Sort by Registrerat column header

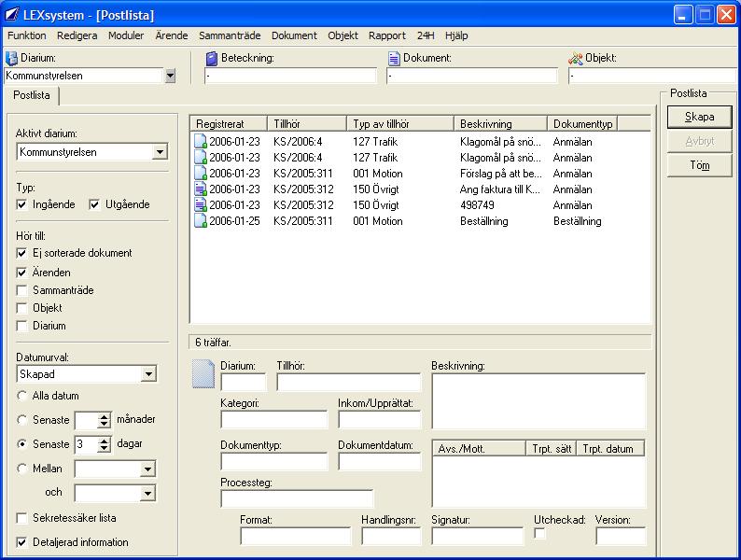229,124
